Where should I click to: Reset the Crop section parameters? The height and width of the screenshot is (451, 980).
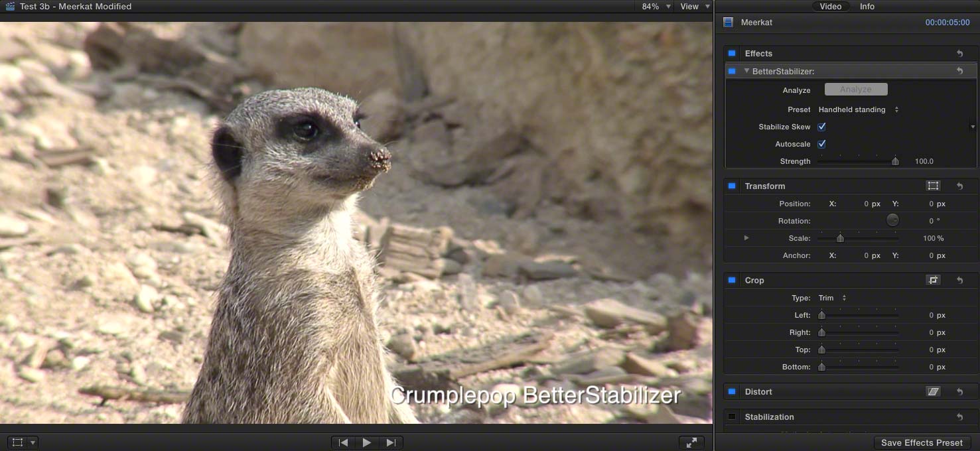coord(959,281)
